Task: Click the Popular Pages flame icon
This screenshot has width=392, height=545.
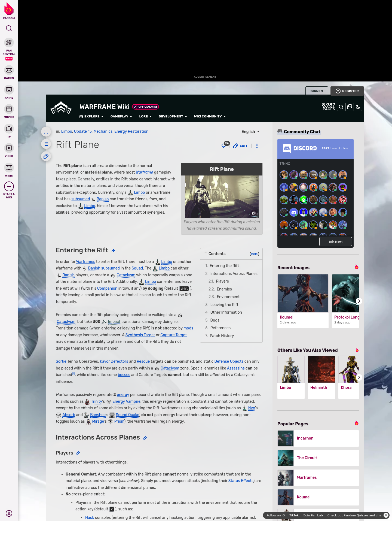Action: [x=356, y=423]
